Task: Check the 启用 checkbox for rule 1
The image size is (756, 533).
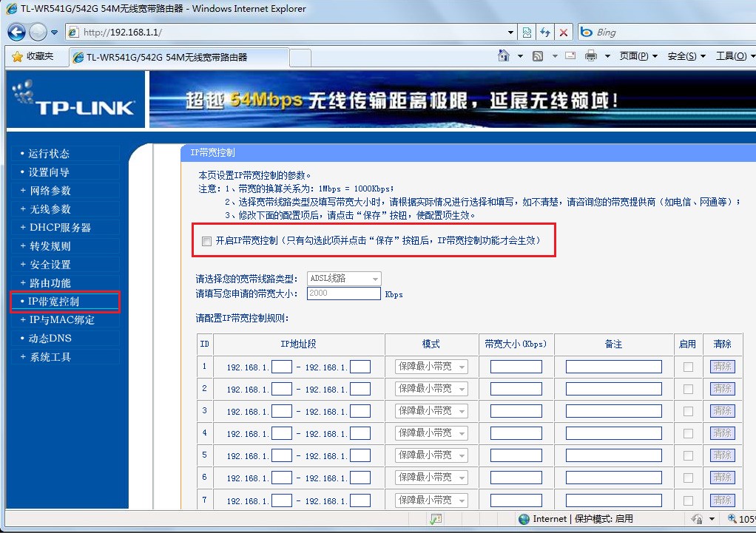Action: pyautogui.click(x=687, y=366)
